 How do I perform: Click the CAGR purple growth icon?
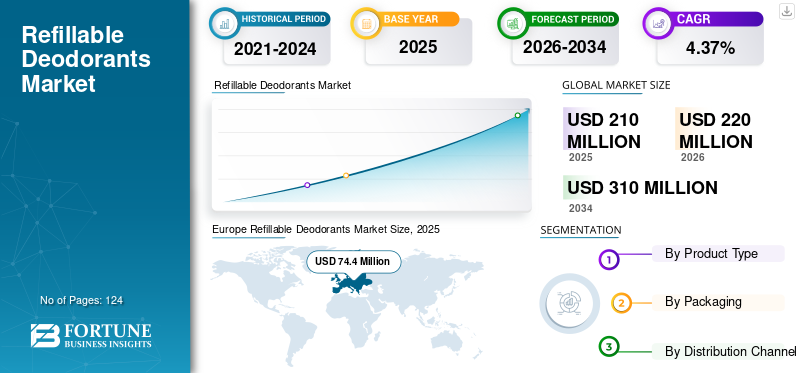[657, 23]
